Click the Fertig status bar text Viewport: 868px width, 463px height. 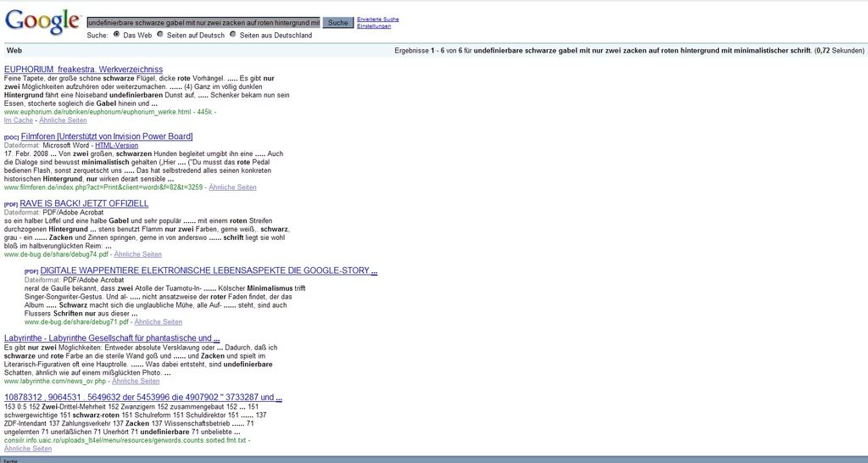click(x=10, y=460)
